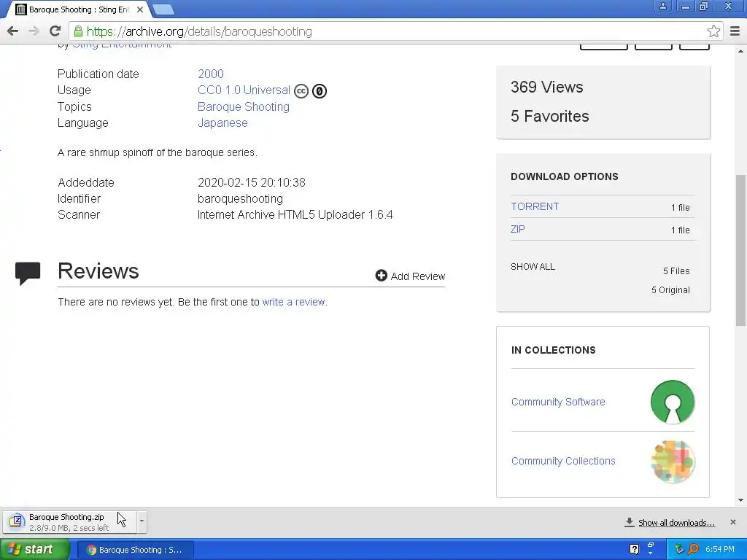
Task: Open the Windows Start menu
Action: [x=35, y=550]
